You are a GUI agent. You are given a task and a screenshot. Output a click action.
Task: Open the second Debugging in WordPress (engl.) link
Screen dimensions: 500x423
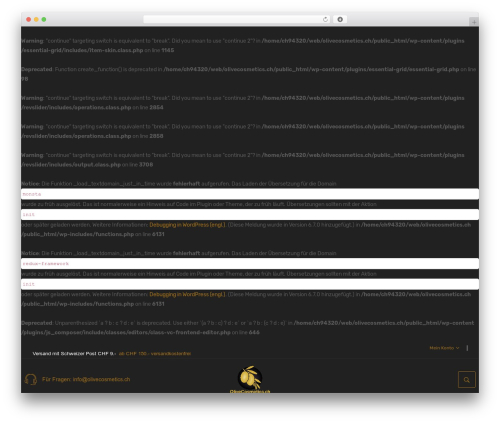click(187, 295)
